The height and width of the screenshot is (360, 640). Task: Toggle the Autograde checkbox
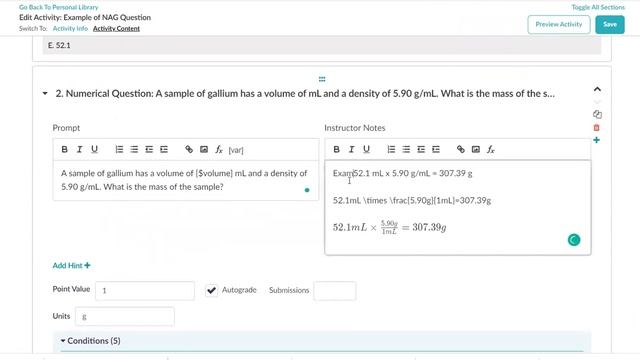(211, 290)
